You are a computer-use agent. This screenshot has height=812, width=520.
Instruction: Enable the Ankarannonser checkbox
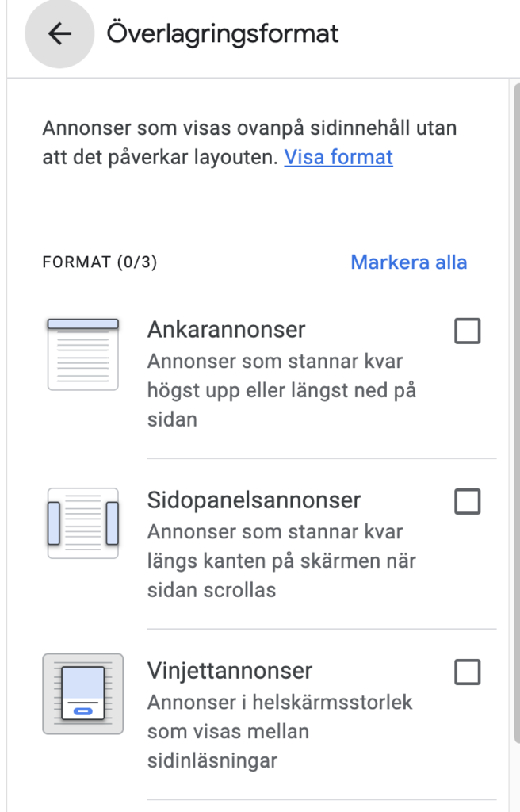[x=467, y=331]
